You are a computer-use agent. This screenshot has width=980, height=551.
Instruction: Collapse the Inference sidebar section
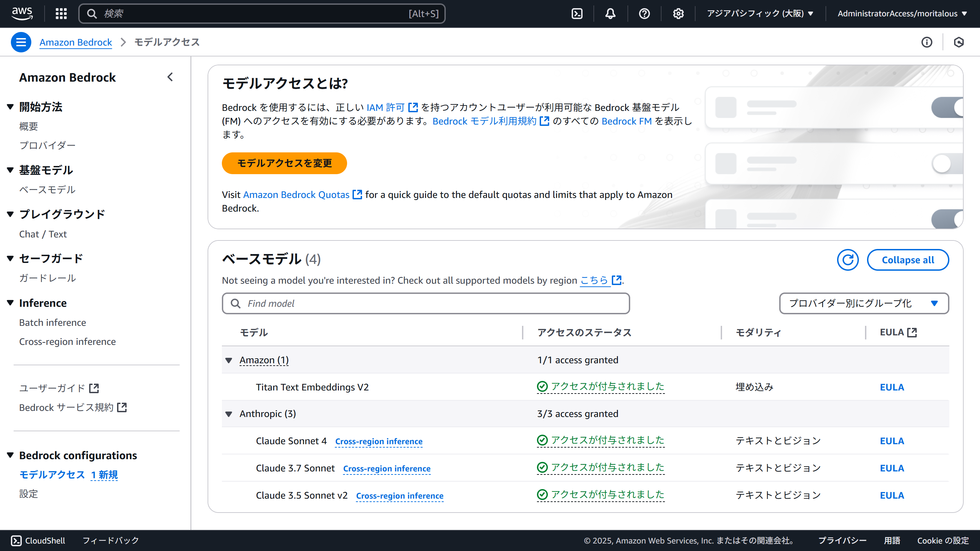click(x=10, y=303)
